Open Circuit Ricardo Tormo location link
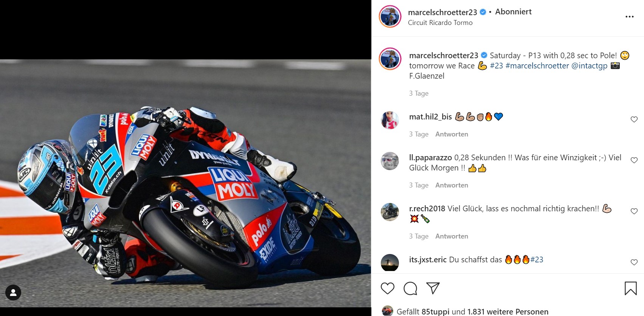 [440, 23]
